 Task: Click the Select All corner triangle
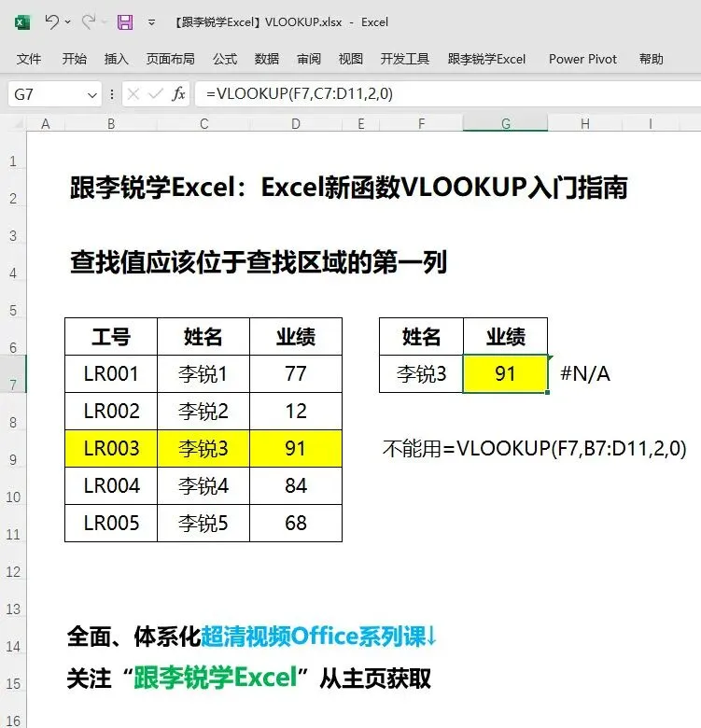tap(18, 124)
